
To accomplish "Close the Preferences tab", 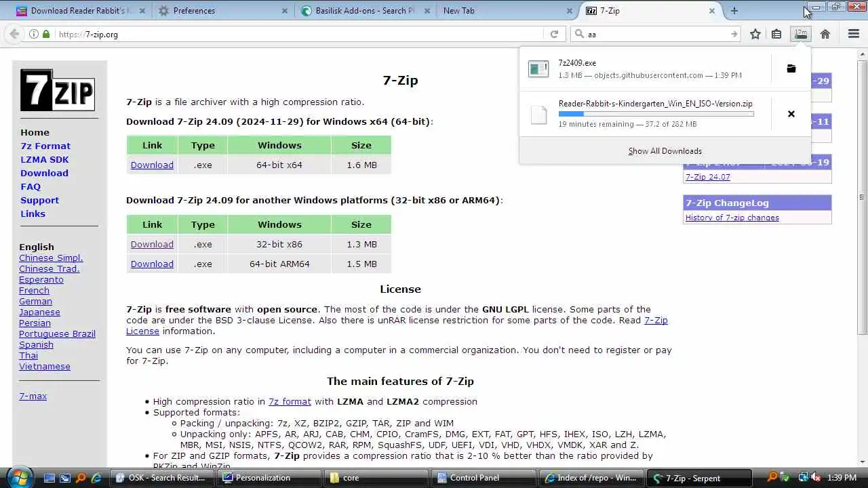I will pyautogui.click(x=285, y=11).
